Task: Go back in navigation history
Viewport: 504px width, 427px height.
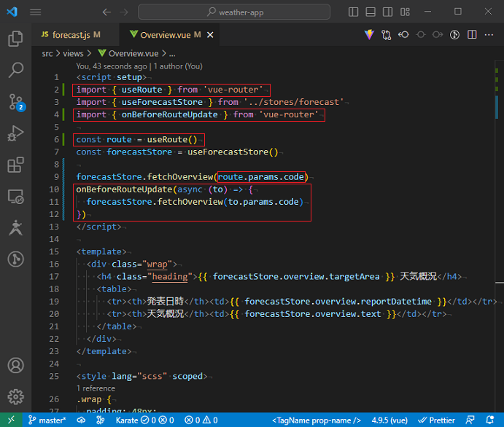Action: click(x=106, y=12)
